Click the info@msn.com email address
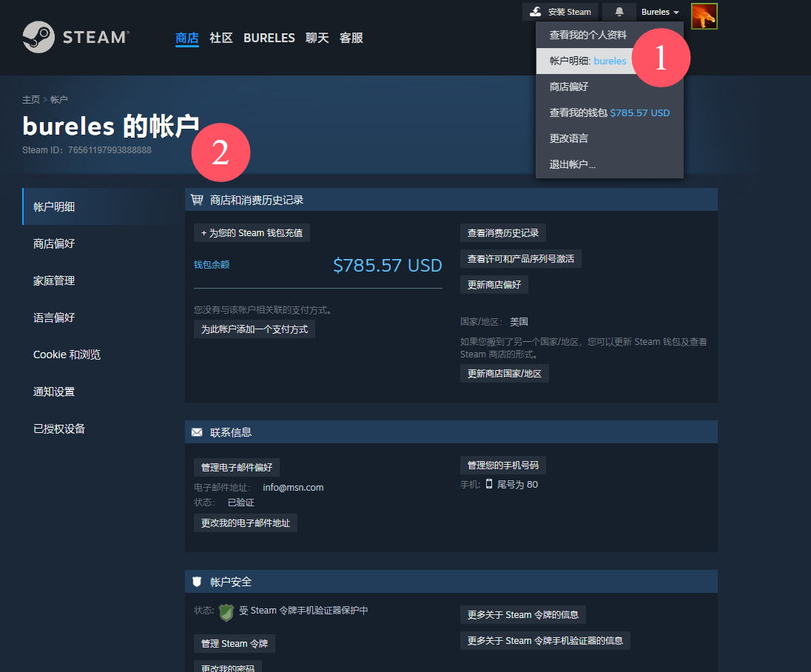811x672 pixels. tap(293, 487)
